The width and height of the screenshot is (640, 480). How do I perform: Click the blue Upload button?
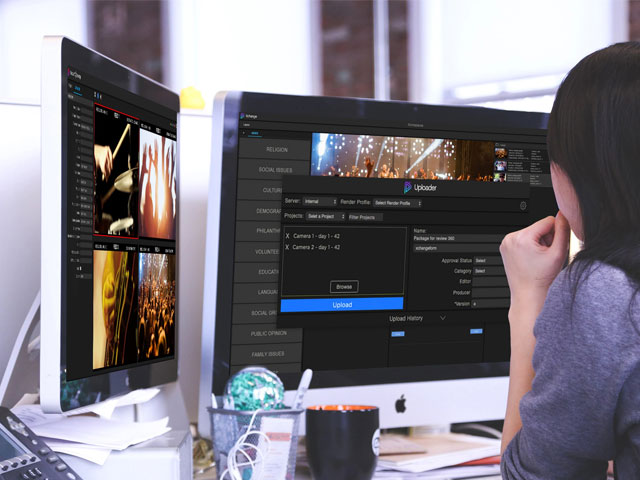(x=342, y=305)
